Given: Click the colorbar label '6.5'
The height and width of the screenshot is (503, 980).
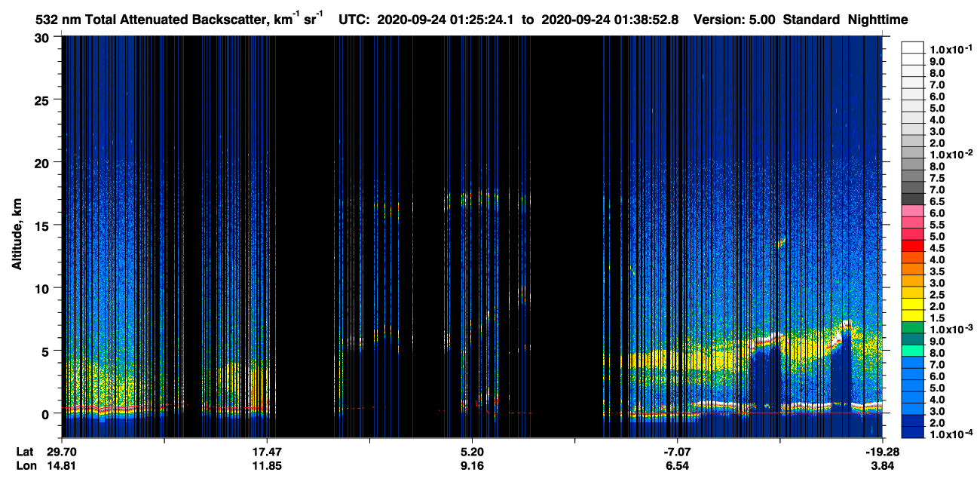Looking at the screenshot, I should (x=937, y=201).
